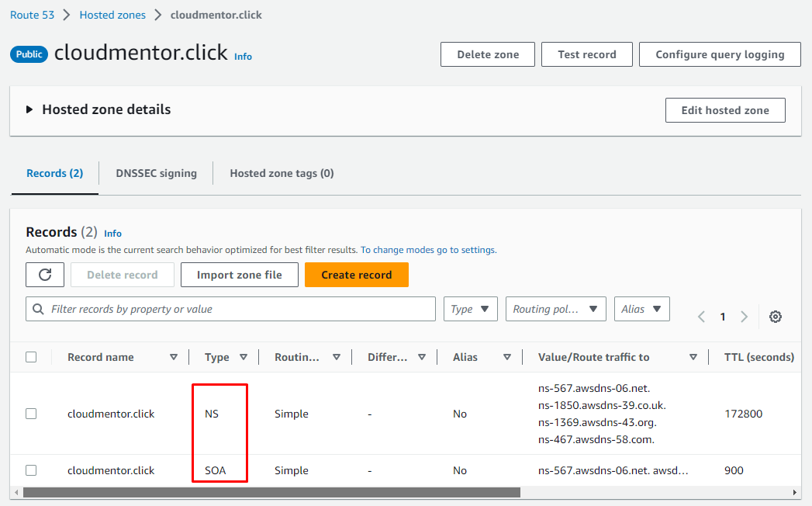The height and width of the screenshot is (506, 812).
Task: Click the refresh records icon button
Action: pos(45,275)
